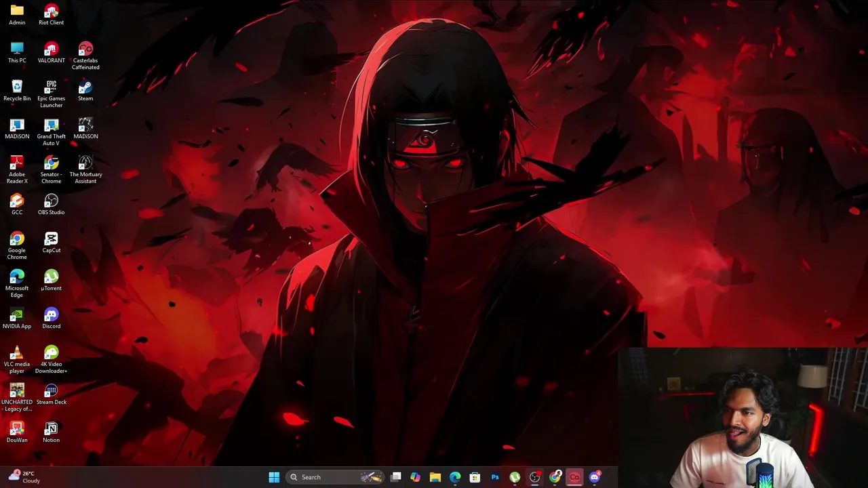
Task: Open the Cloudy weather widget
Action: (x=24, y=477)
